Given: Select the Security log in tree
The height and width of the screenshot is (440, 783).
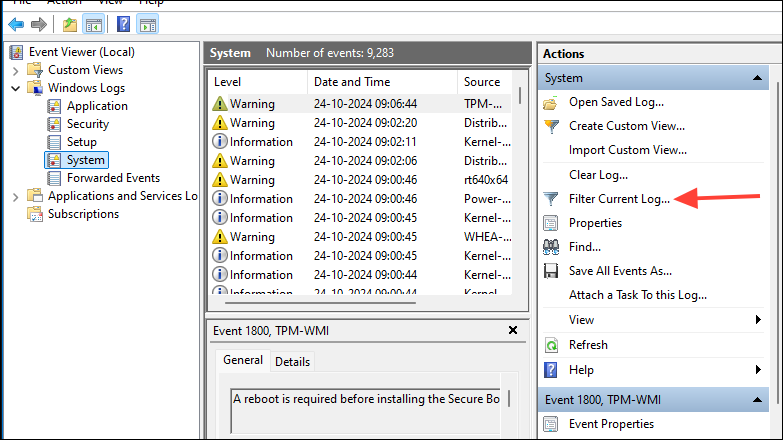Looking at the screenshot, I should point(87,124).
